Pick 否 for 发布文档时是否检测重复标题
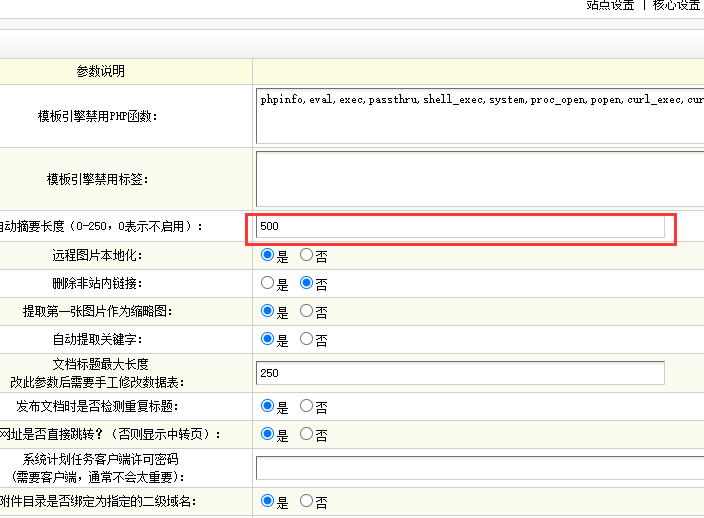The width and height of the screenshot is (704, 518). coord(307,406)
